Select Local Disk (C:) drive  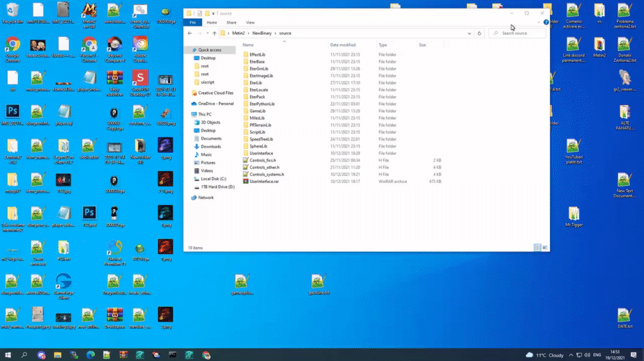(x=213, y=179)
